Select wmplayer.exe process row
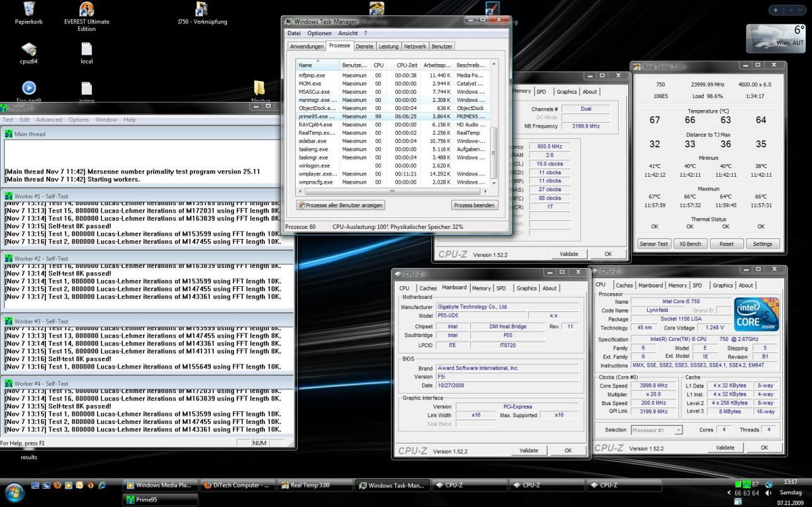Image resolution: width=812 pixels, height=507 pixels. (x=392, y=174)
